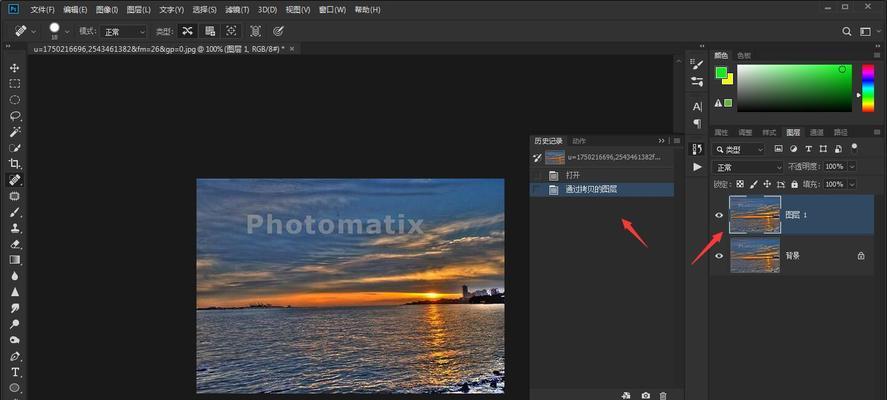Toggle layer filtering on/off switch

pyautogui.click(x=854, y=148)
